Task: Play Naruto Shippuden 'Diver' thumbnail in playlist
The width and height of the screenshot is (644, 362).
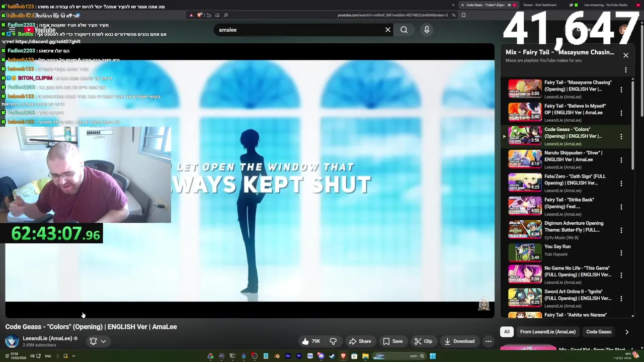Action: (525, 159)
